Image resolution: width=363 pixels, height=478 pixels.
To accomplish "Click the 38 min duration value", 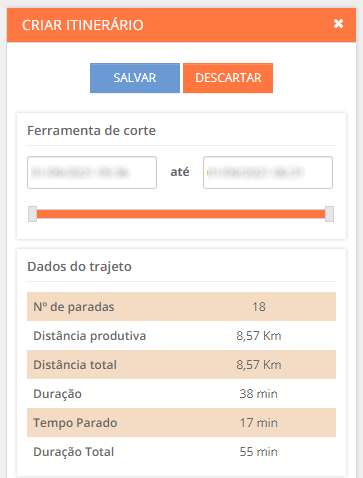I will 259,394.
